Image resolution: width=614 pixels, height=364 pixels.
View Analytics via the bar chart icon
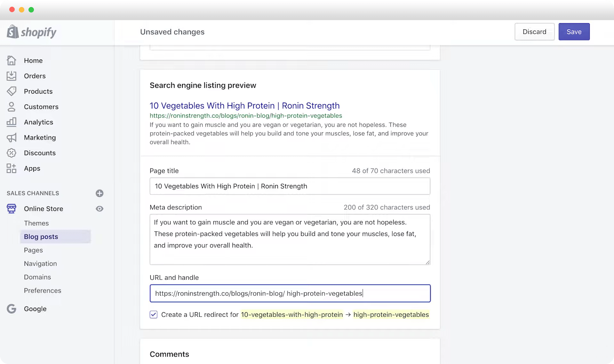12,122
